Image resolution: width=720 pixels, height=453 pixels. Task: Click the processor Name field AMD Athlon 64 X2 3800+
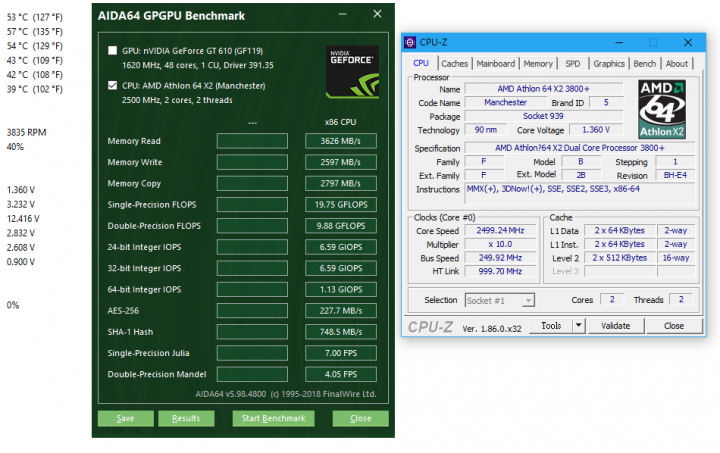(544, 89)
